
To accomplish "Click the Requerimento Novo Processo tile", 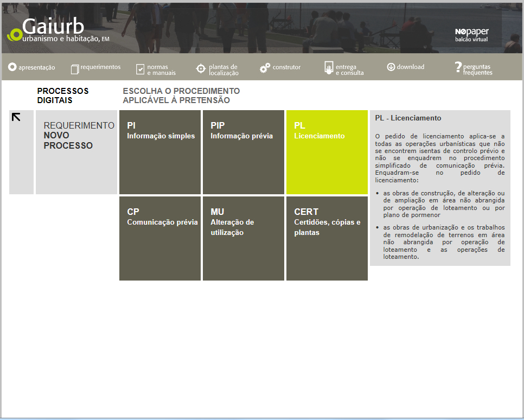I will [x=76, y=152].
